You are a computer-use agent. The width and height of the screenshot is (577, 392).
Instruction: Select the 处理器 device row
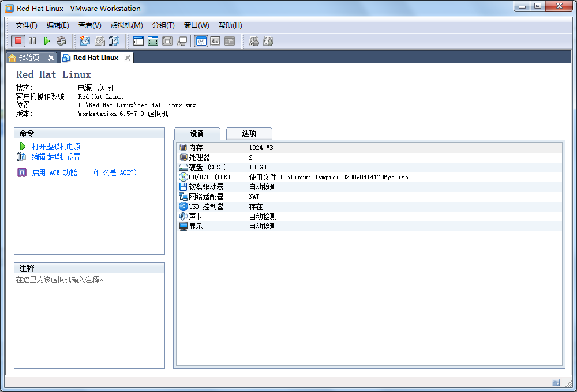click(x=369, y=157)
